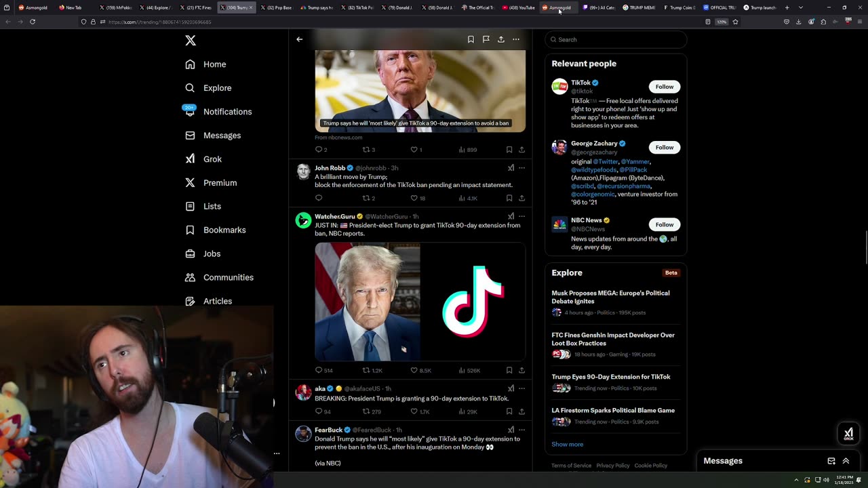The width and height of the screenshot is (868, 488).
Task: Follow the TikTok account
Action: coord(665,87)
